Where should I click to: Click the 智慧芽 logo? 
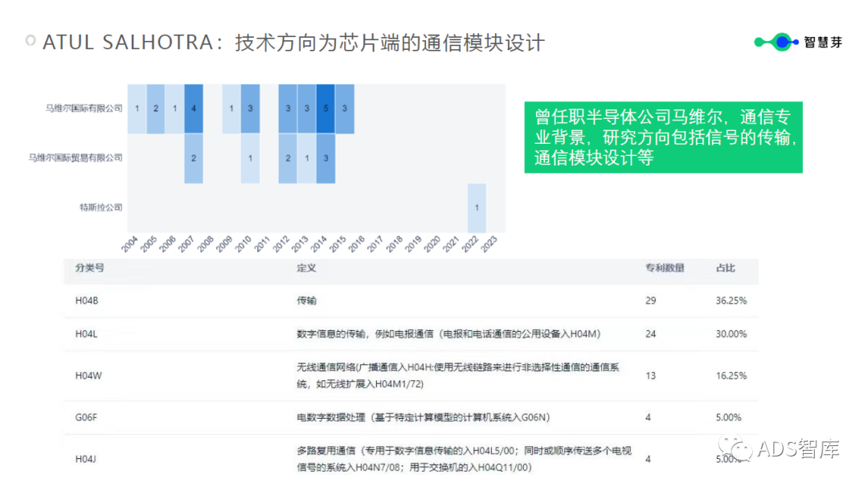click(798, 42)
